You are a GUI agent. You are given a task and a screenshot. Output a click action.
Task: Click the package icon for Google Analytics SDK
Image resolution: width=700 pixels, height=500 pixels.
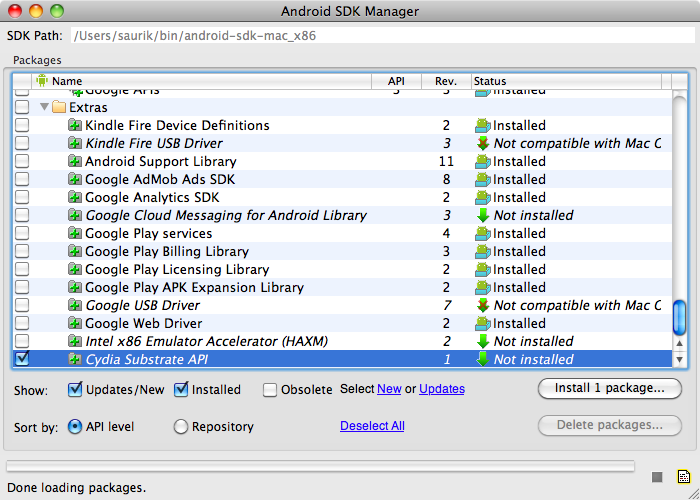75,197
